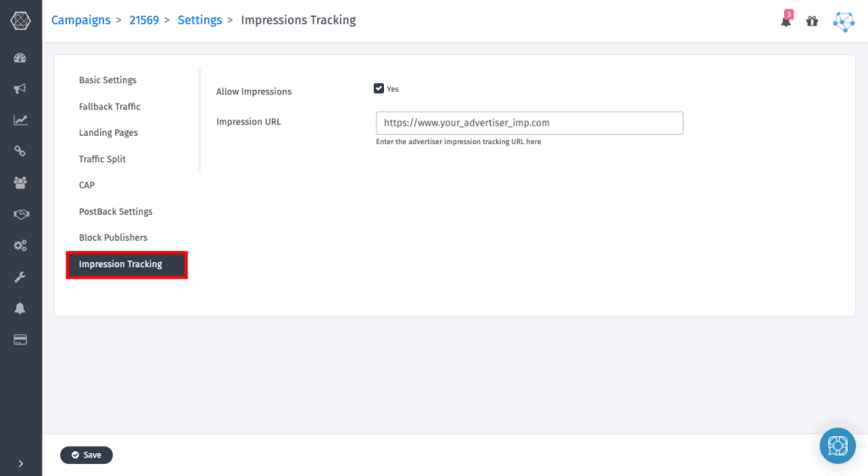Image resolution: width=868 pixels, height=476 pixels.
Task: Click the chain link icon in sidebar
Action: 20,151
